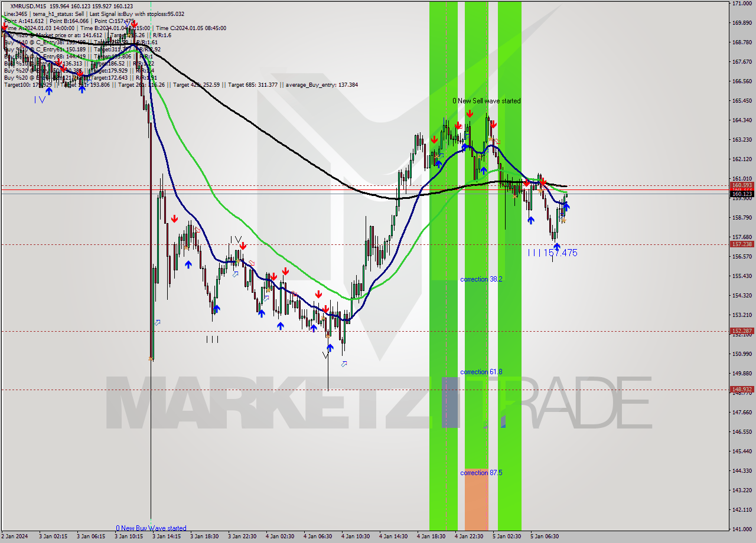The image size is (756, 543).
Task: Click the 'I I I 157.475' wave label
Action: 553,253
